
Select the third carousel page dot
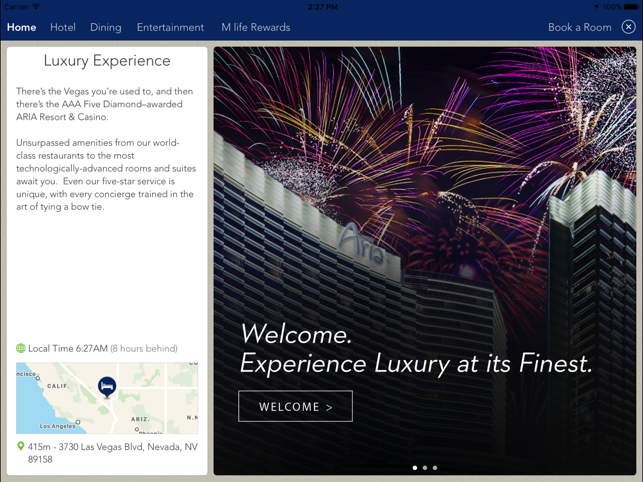(435, 468)
